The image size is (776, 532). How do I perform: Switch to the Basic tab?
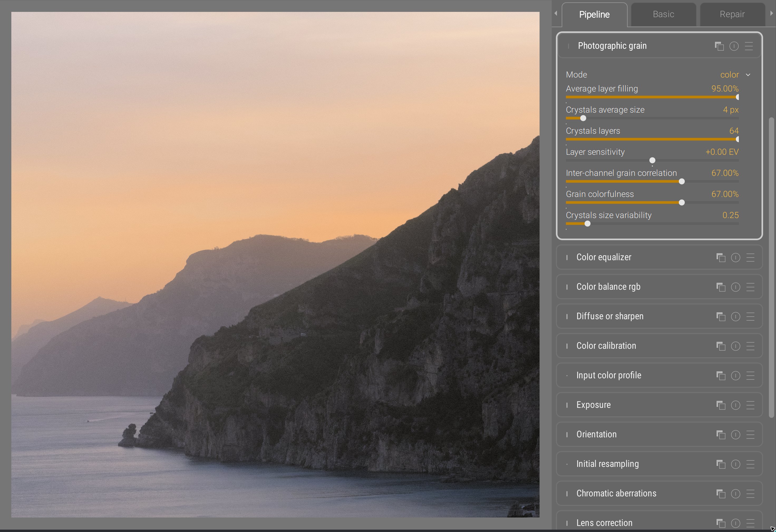pos(663,14)
